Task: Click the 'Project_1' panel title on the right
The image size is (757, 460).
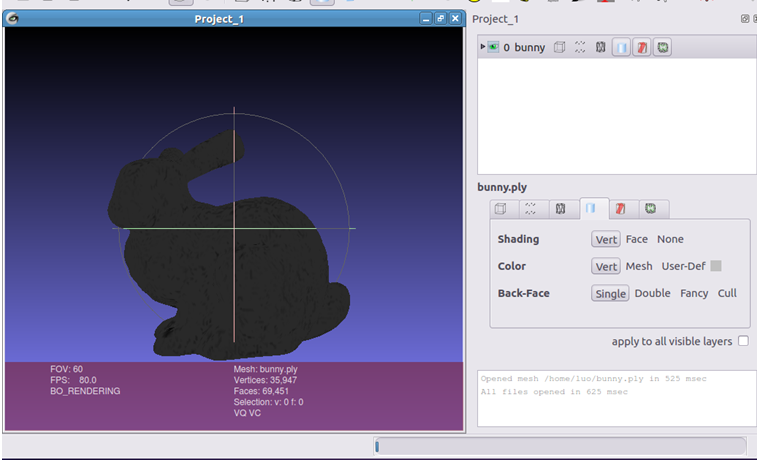Action: 495,19
